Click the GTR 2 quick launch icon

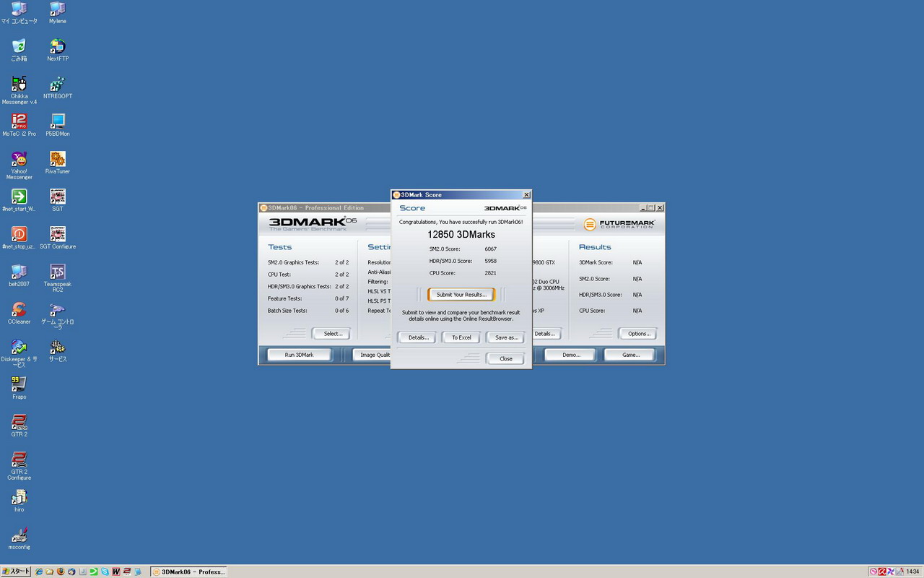point(126,571)
